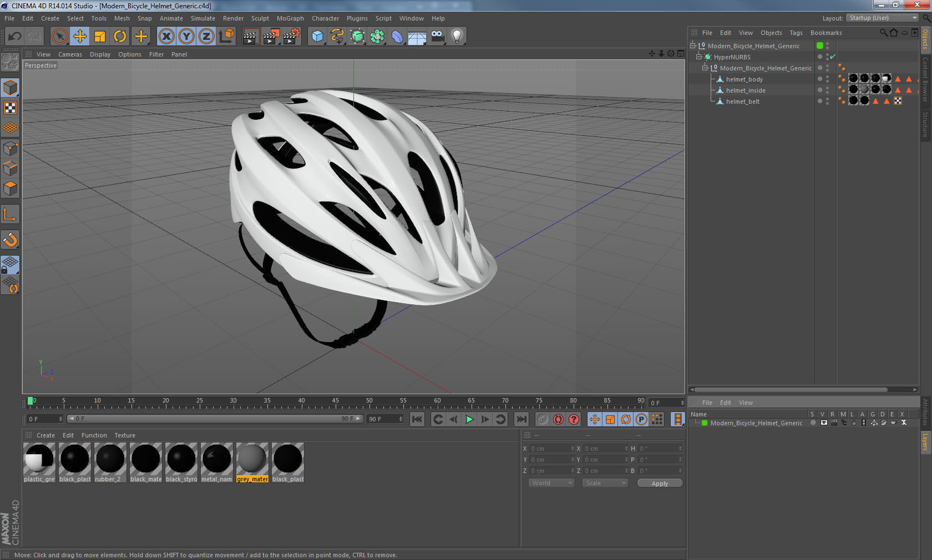
Task: Toggle Z axis lock
Action: (x=206, y=37)
